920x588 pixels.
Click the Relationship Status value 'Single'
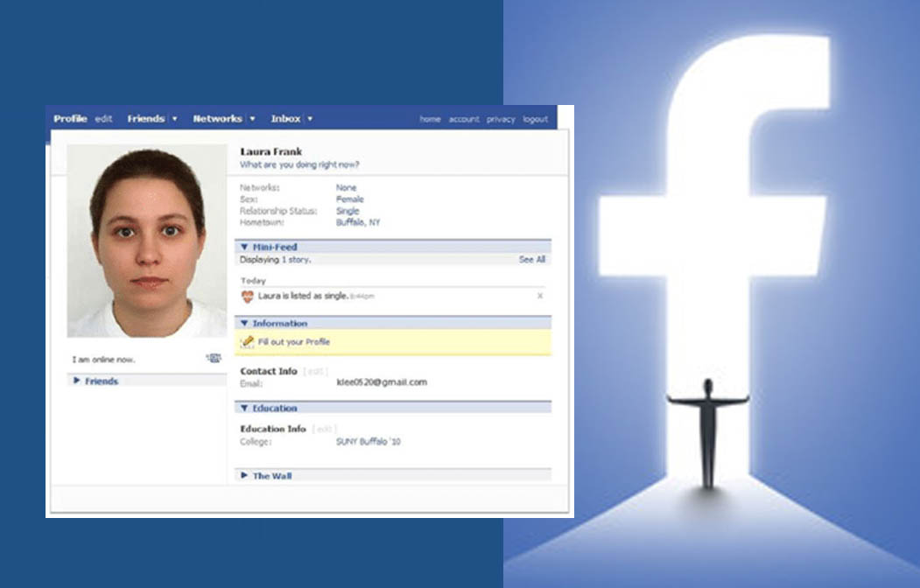tap(348, 211)
